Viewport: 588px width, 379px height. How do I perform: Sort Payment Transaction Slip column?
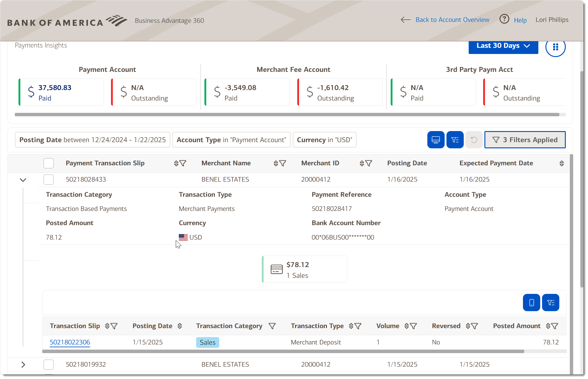176,163
